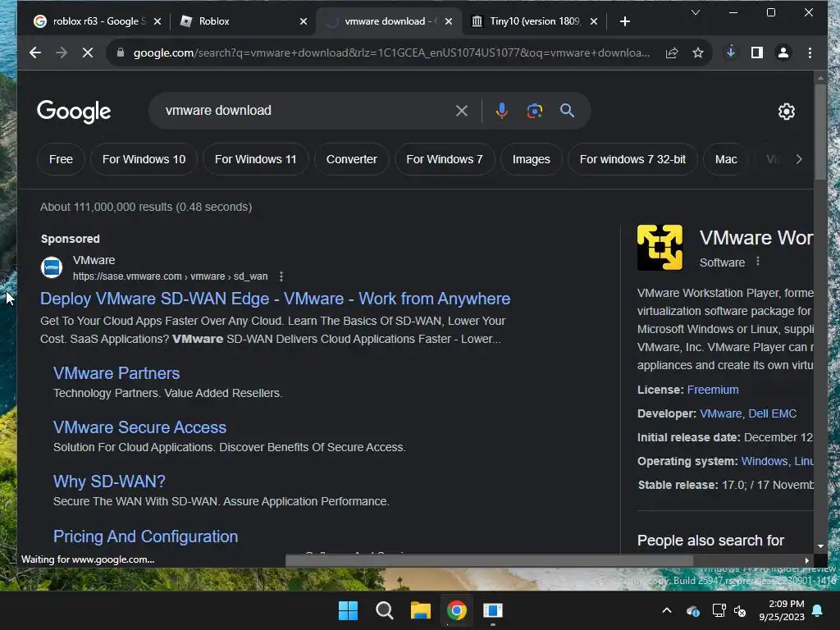Click the horizontal page scrollbar

point(489,560)
